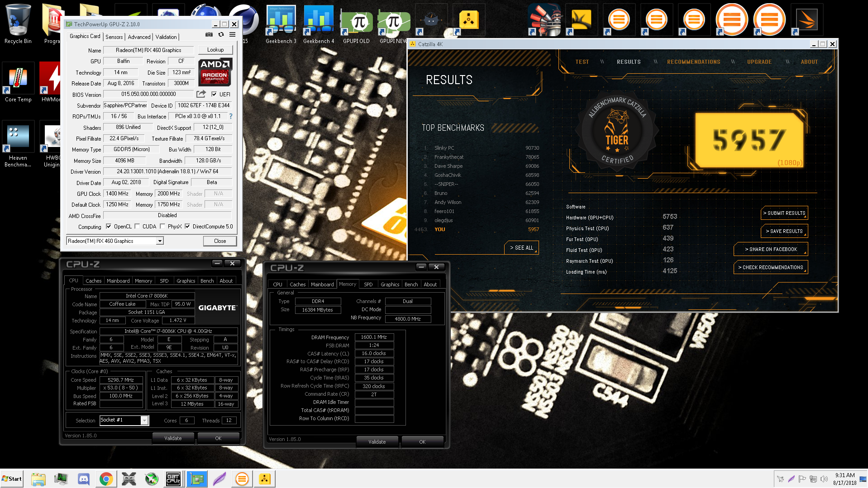Click the 5957 score panel in Catzilla
This screenshot has width=868, height=488.
tap(749, 140)
